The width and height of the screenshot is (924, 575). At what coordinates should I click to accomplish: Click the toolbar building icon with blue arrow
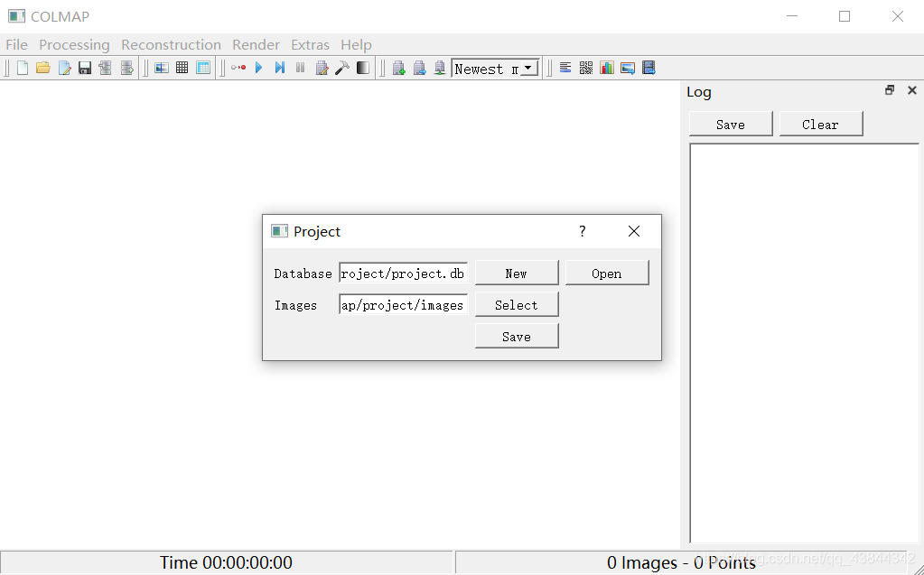[x=420, y=68]
